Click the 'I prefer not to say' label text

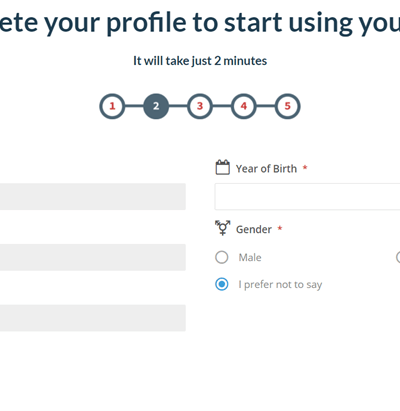(280, 285)
